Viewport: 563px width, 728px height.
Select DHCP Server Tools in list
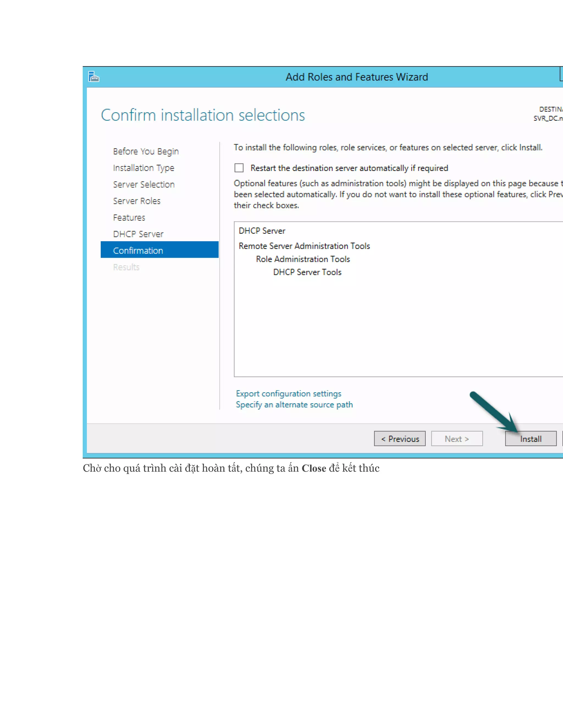[307, 272]
